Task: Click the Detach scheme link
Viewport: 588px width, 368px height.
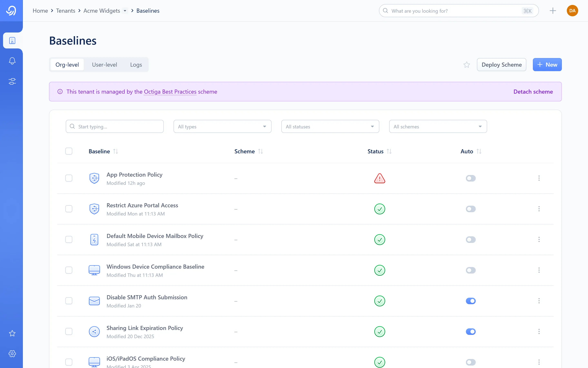Action: 533,92
